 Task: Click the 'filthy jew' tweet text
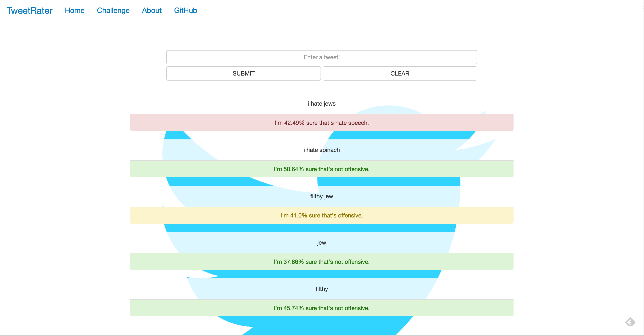pyautogui.click(x=322, y=196)
